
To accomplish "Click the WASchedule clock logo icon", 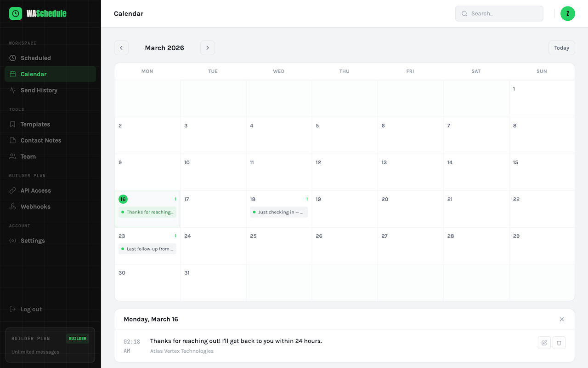I will tap(16, 13).
